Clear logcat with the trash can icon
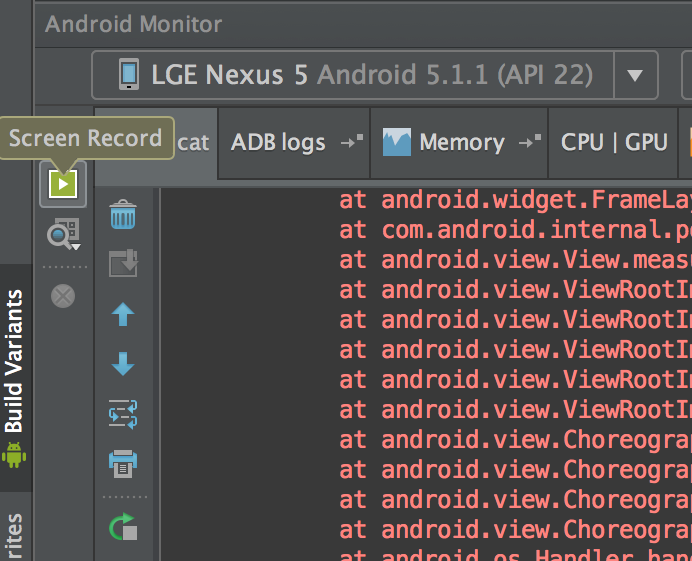The height and width of the screenshot is (561, 692). pos(123,215)
